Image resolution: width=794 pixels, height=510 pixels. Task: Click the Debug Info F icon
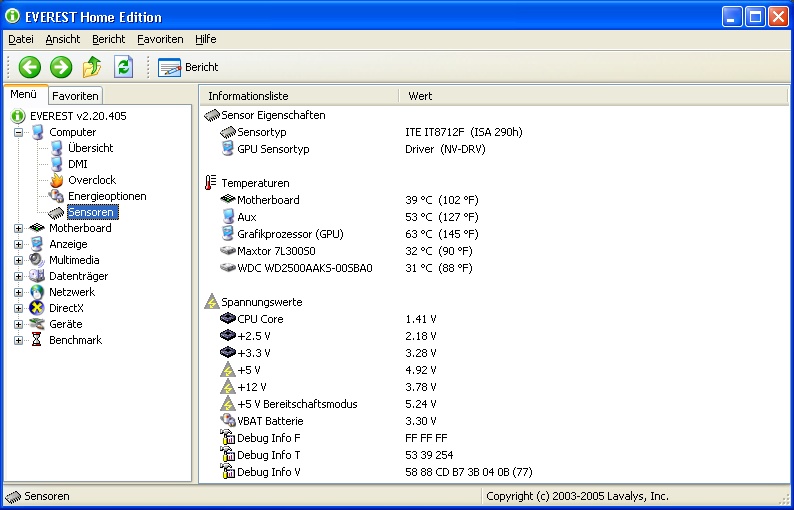click(x=228, y=437)
